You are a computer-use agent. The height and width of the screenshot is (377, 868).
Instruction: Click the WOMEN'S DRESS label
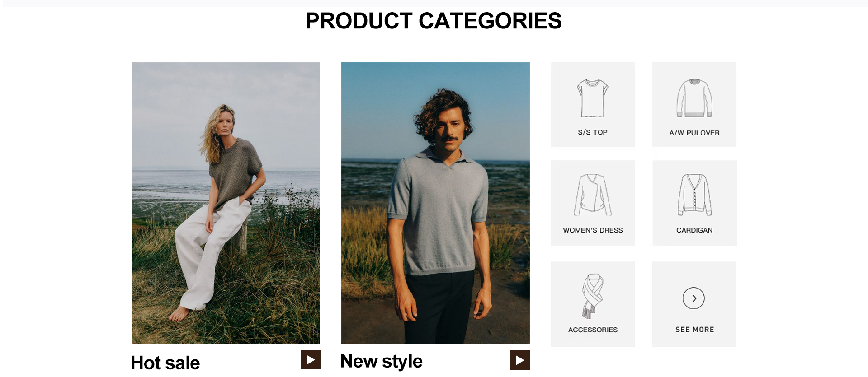(593, 230)
